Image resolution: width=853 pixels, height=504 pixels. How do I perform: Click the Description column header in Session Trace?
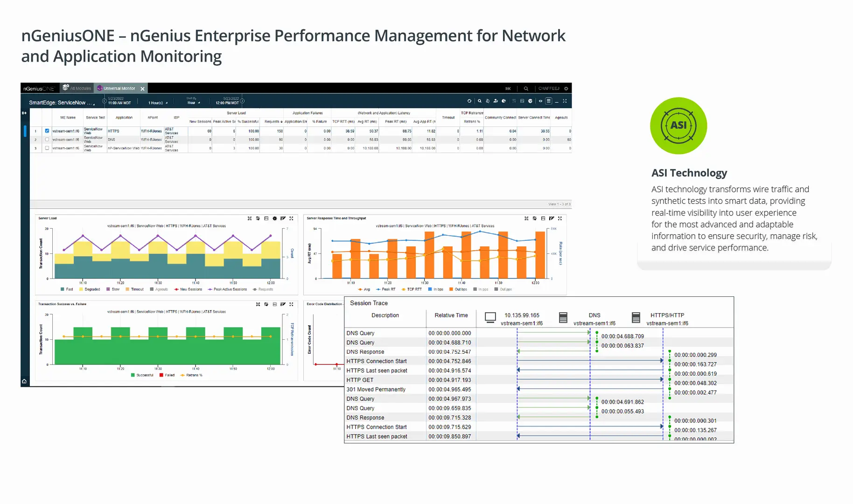[x=385, y=315]
